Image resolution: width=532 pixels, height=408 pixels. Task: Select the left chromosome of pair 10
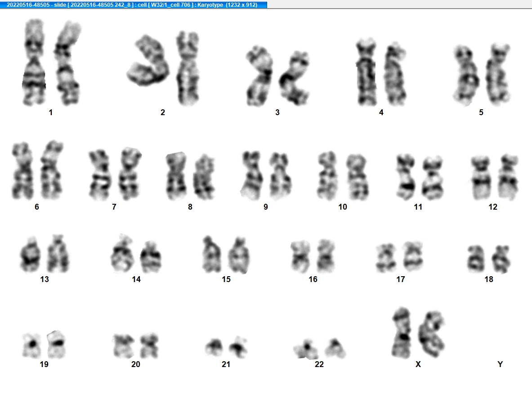coord(327,175)
